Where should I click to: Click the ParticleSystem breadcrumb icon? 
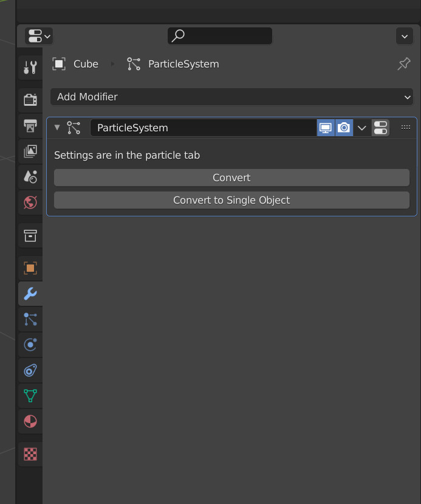coord(134,64)
